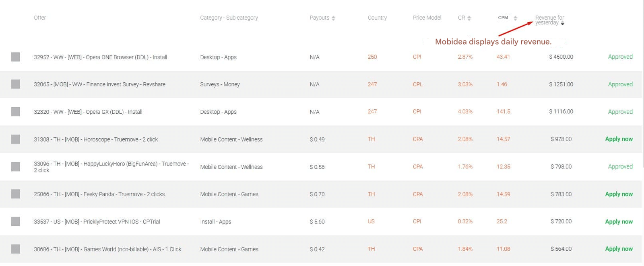644x266 pixels.
Task: Toggle checkbox for HappyLuckyHoro offer
Action: (16, 167)
